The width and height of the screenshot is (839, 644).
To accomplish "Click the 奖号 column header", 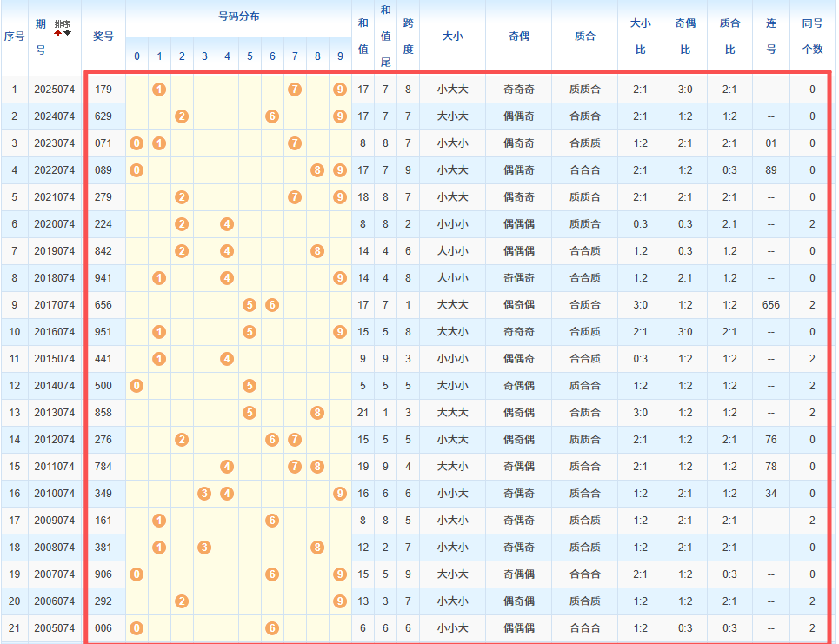I will [103, 37].
